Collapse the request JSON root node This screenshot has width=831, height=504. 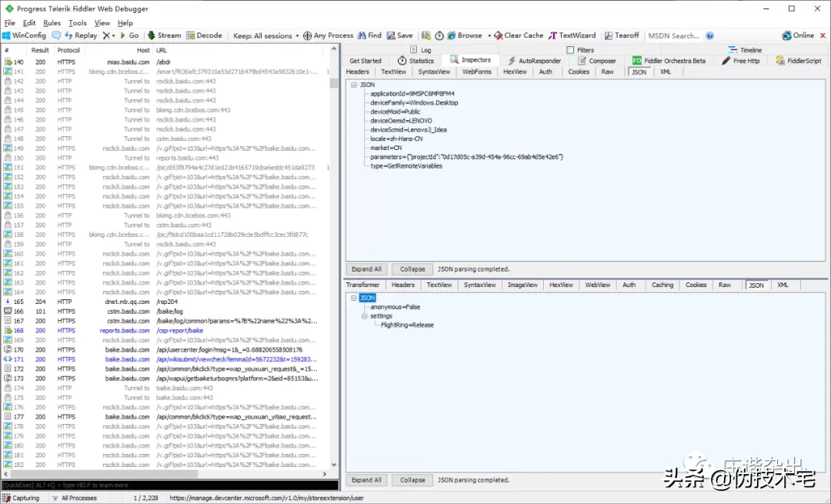354,85
